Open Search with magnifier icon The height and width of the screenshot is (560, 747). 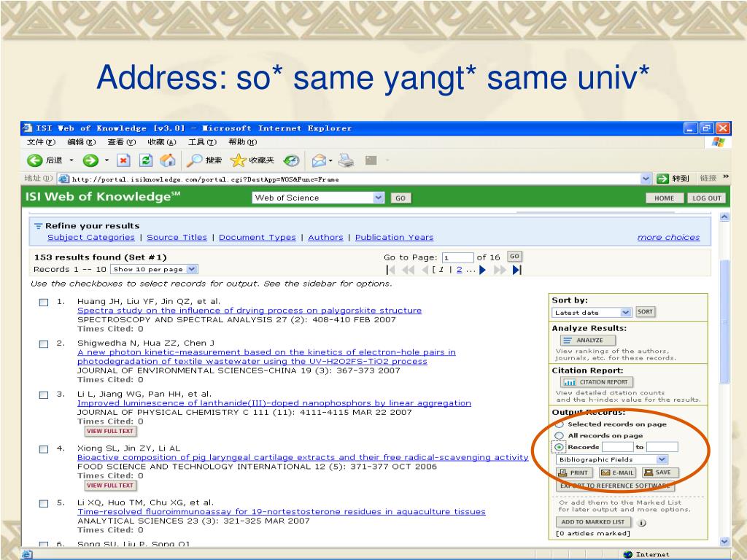[x=194, y=160]
